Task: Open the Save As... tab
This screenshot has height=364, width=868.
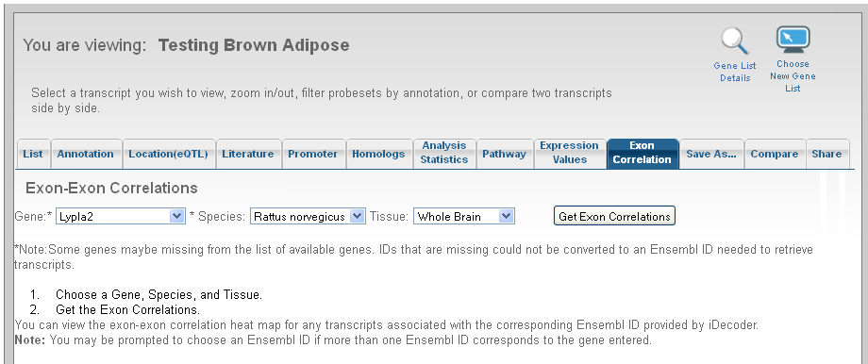Action: click(711, 154)
